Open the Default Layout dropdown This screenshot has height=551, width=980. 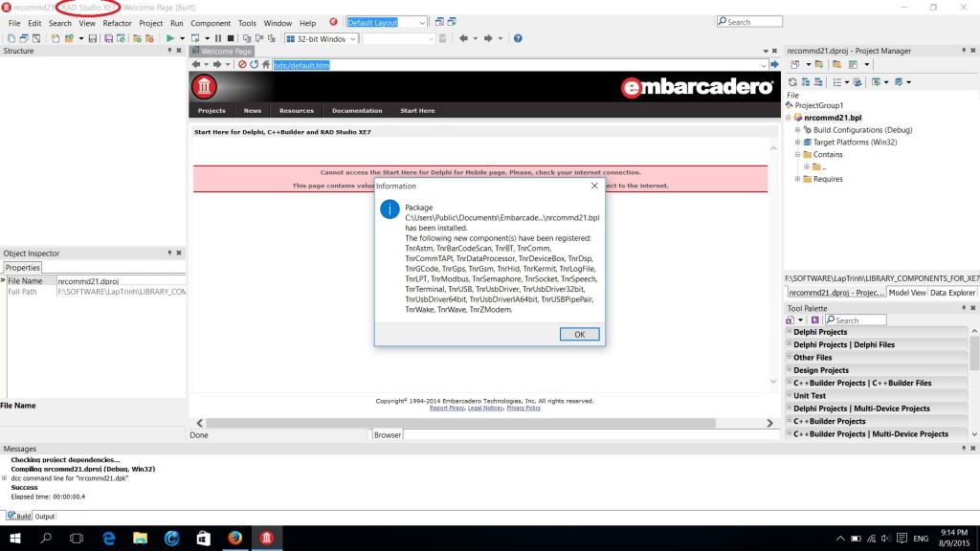click(422, 23)
